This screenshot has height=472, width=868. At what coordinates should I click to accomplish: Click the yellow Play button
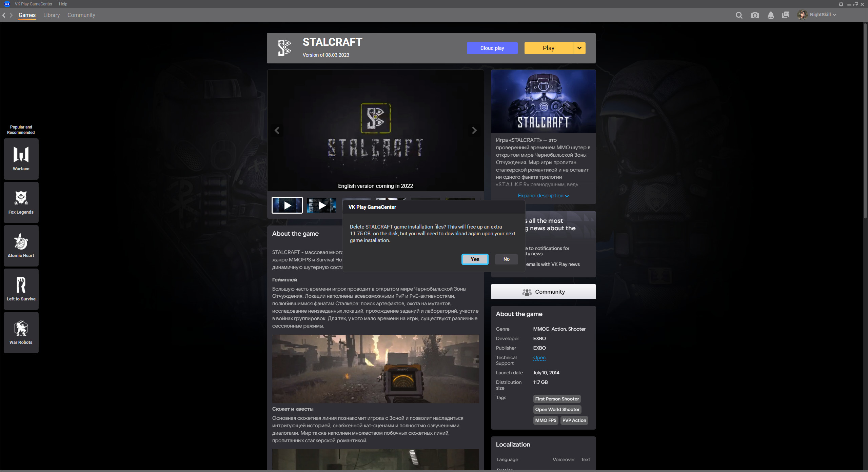click(x=548, y=48)
